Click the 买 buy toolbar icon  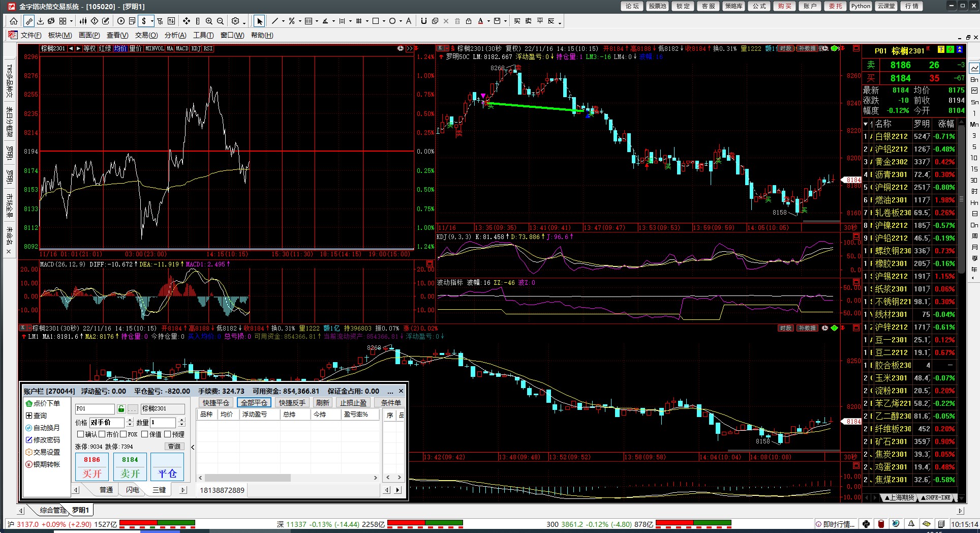point(517,21)
